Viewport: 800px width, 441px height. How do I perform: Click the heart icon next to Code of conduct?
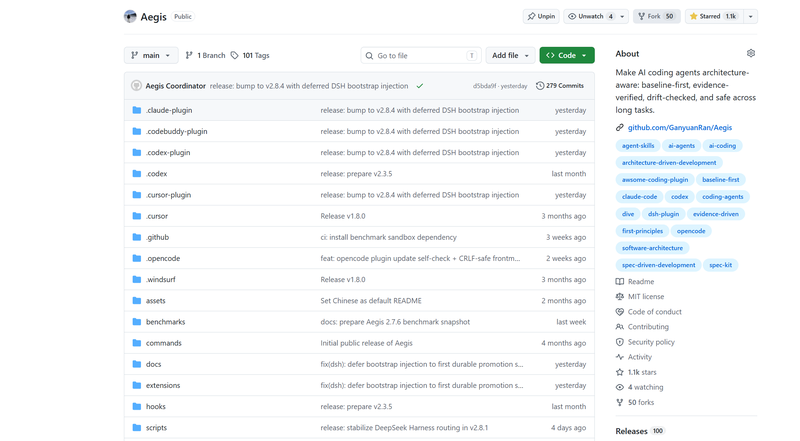pyautogui.click(x=619, y=312)
